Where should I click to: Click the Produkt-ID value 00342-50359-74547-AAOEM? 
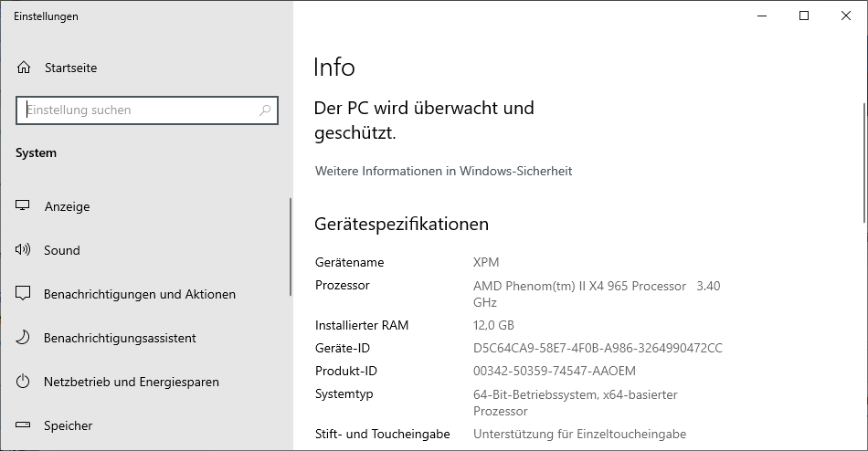click(555, 371)
